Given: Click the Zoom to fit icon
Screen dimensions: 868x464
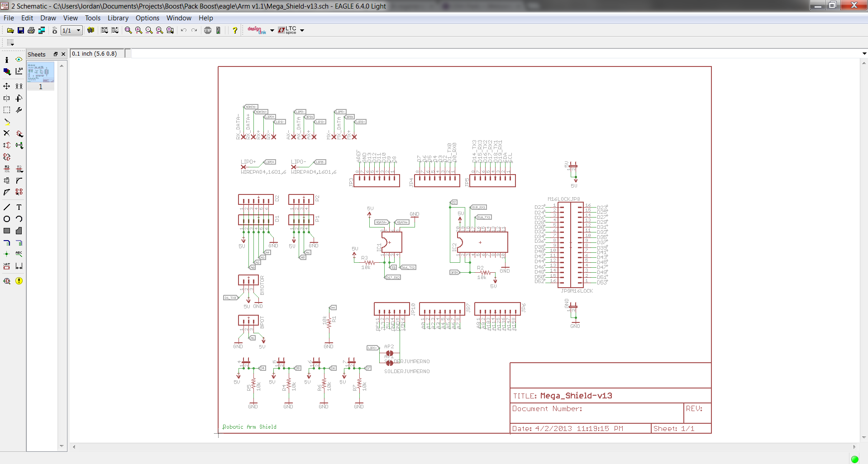Looking at the screenshot, I should tap(128, 30).
